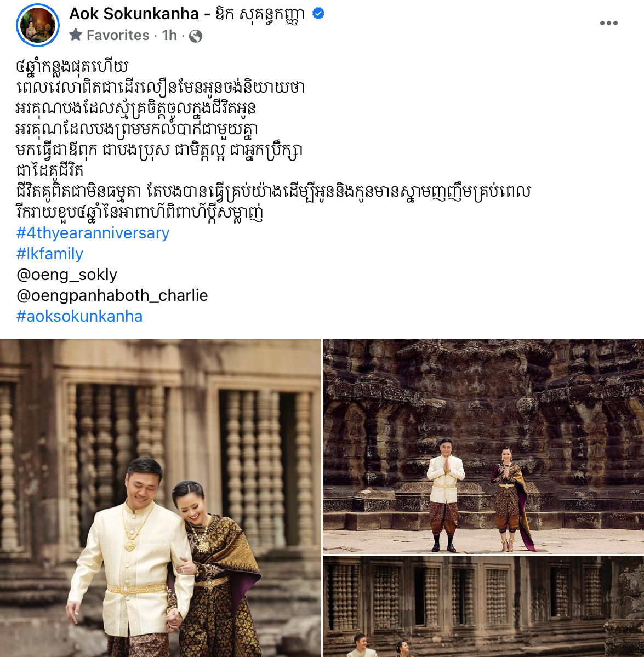Click the last Khmer line above the hashtags
644x657 pixels.
(x=140, y=213)
